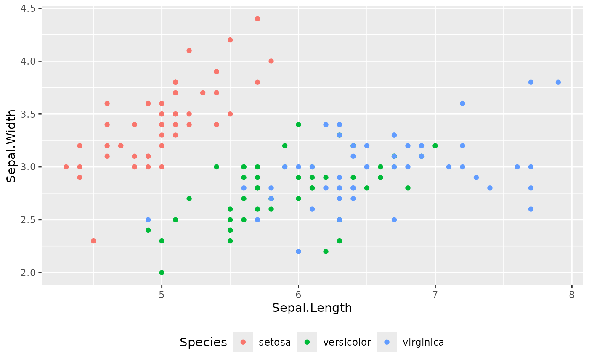The height and width of the screenshot is (364, 589).
Task: Pick the rightmost blue virginica data point
Action: [558, 82]
